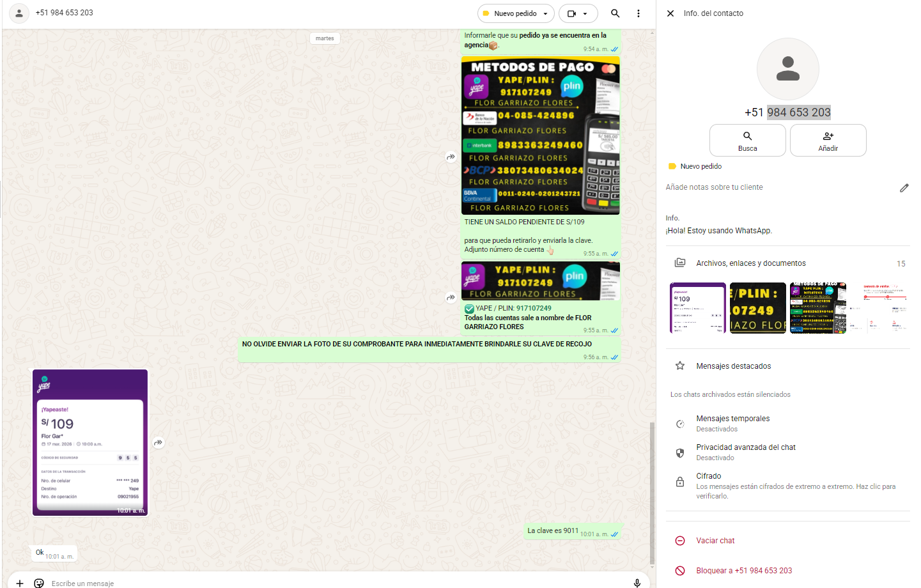Forward the Yape receipt image

pos(159,442)
